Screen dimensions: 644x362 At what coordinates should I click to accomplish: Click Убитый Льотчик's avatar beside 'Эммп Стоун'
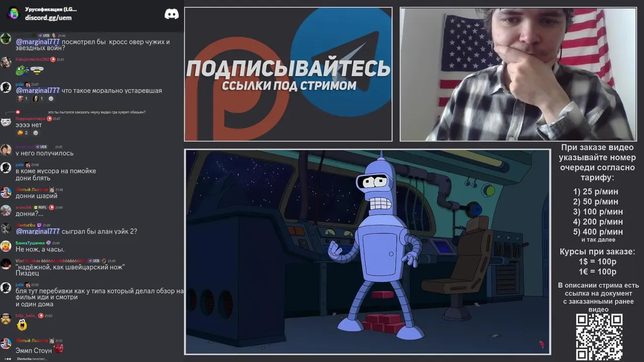(x=6, y=343)
